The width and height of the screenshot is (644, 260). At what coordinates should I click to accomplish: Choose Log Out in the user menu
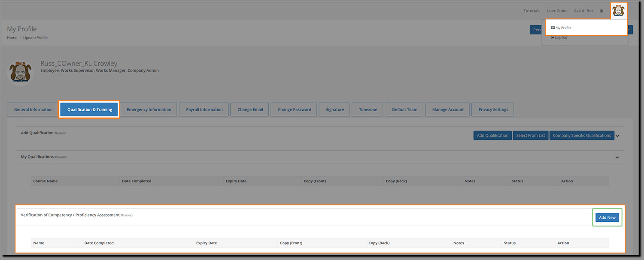tap(559, 37)
